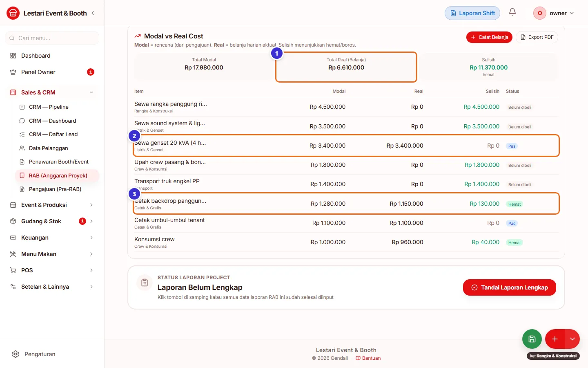Click the Konsumsi crew item row
Image resolution: width=588 pixels, height=368 pixels.
point(346,242)
